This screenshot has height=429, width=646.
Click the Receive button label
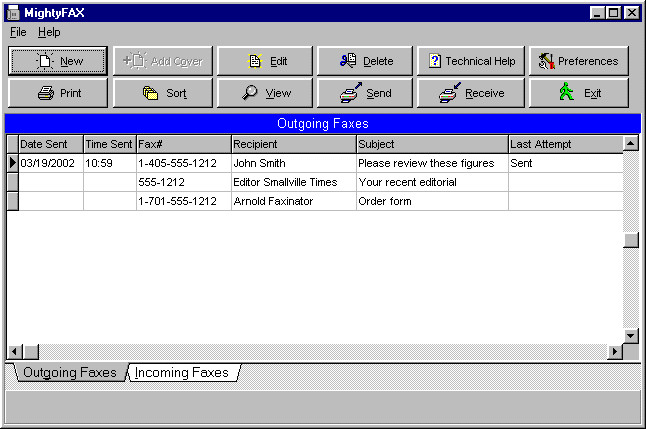(x=485, y=94)
